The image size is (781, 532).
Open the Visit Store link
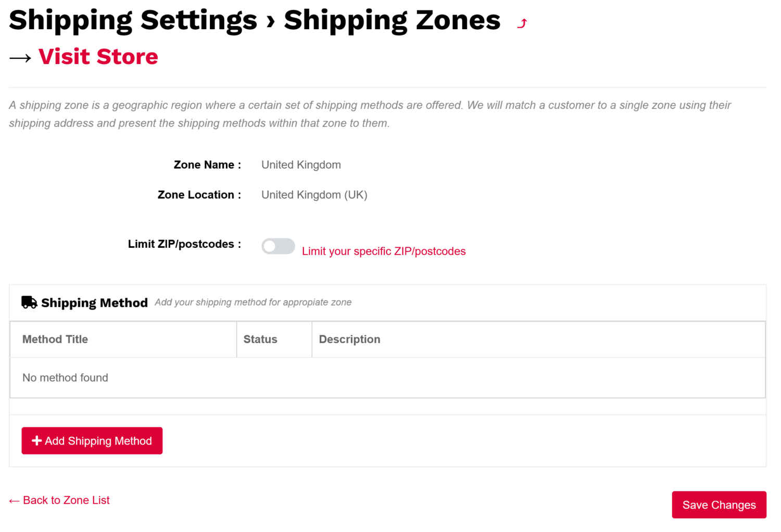coord(98,56)
